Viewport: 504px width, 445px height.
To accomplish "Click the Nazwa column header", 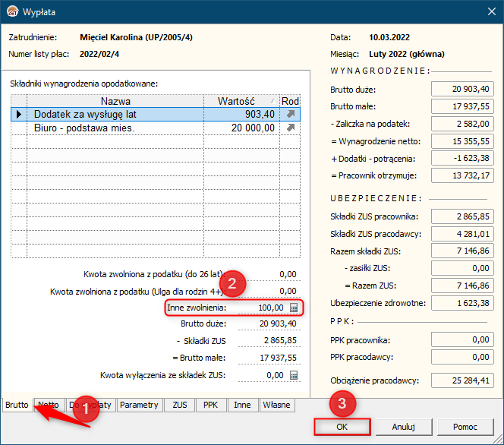I will click(115, 101).
